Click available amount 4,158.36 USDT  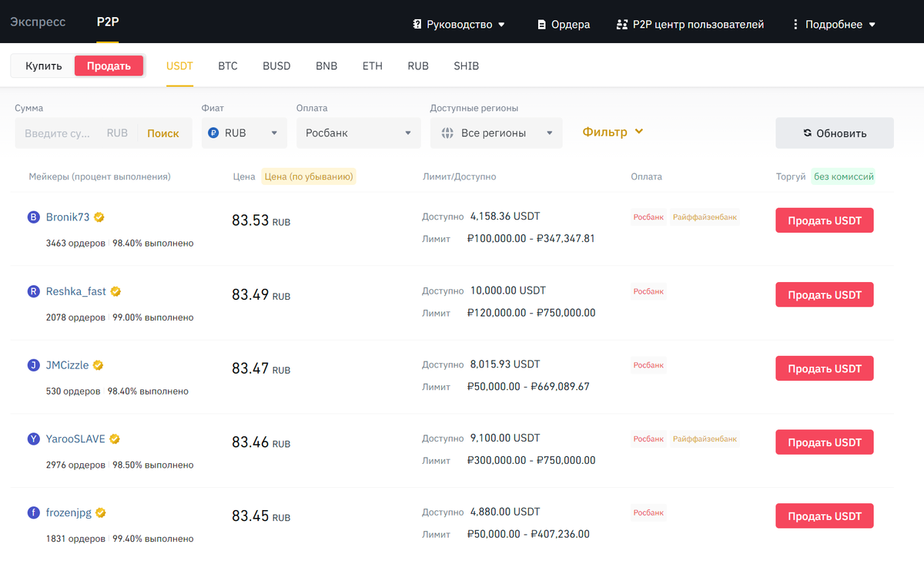[505, 217]
